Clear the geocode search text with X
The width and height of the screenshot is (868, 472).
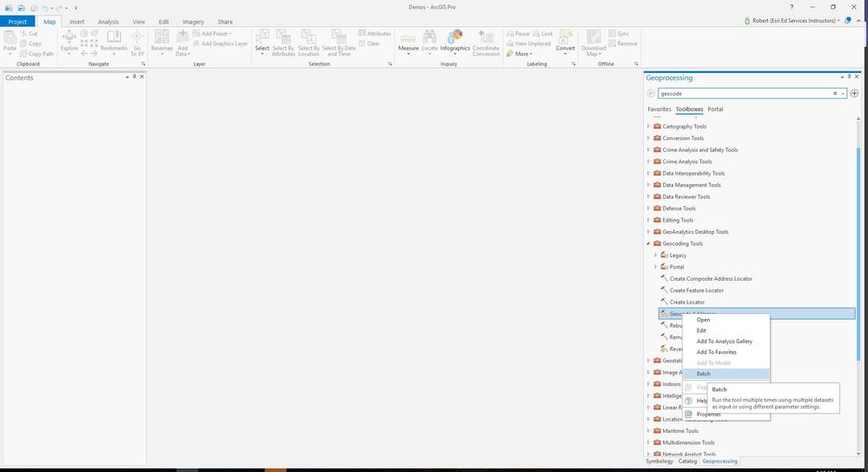pos(835,94)
